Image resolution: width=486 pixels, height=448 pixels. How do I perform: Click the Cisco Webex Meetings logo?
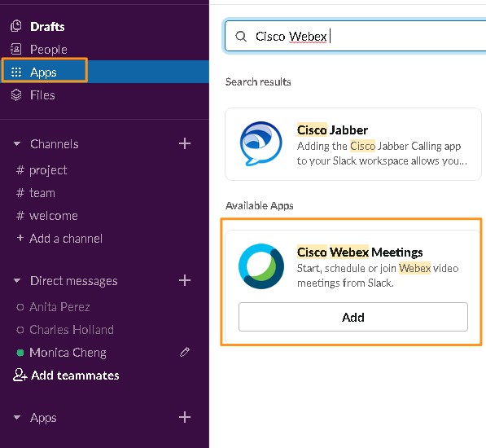pos(261,266)
